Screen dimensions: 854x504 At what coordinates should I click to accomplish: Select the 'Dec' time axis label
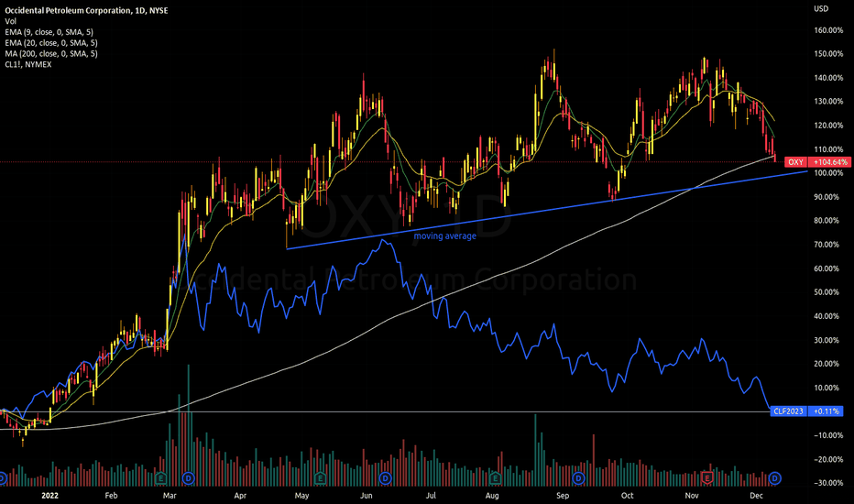(x=756, y=495)
